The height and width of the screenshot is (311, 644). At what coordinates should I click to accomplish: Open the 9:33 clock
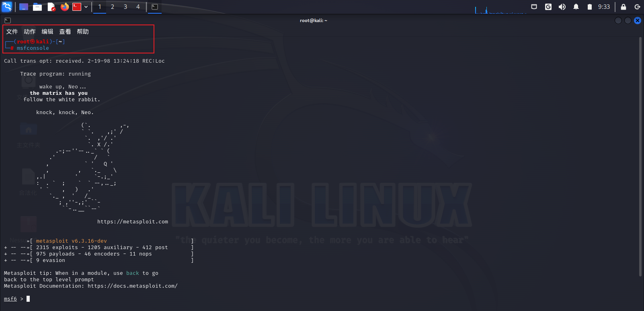coord(604,7)
